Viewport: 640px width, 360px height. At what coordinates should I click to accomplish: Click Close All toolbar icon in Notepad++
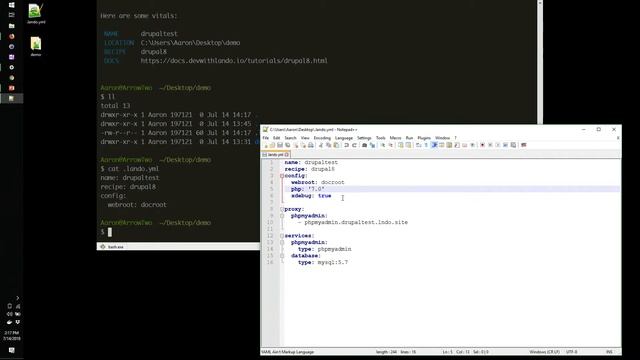pyautogui.click(x=304, y=145)
